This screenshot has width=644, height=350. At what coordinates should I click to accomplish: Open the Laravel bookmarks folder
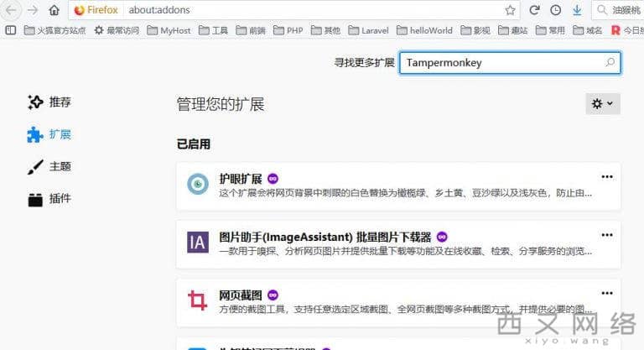[368, 30]
